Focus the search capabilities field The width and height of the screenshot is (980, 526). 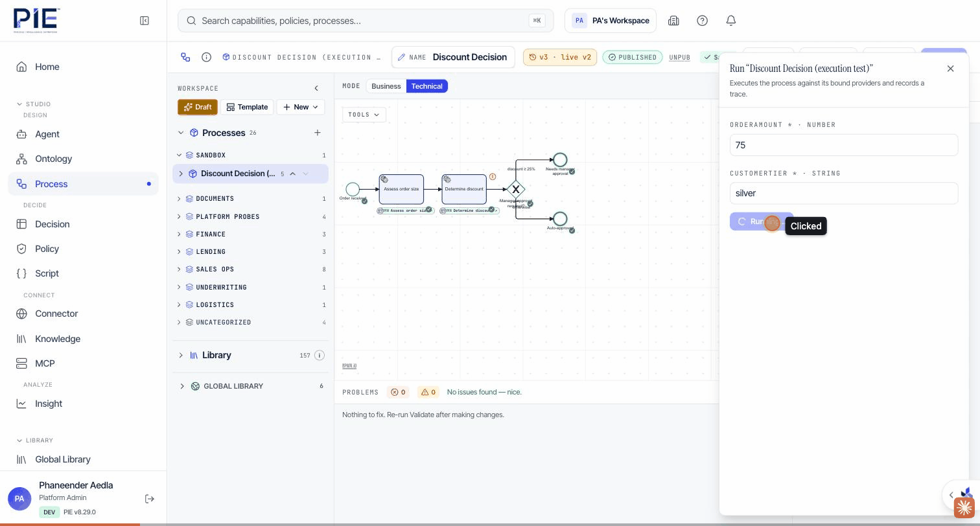click(x=366, y=21)
